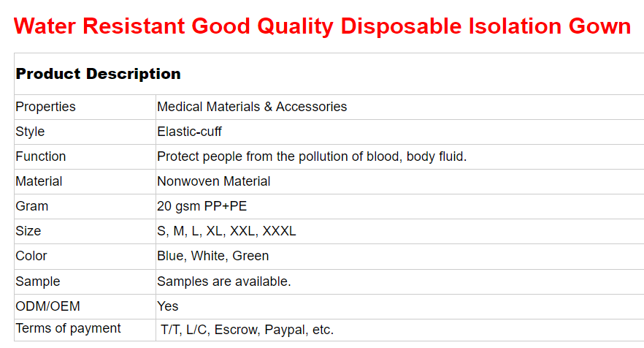Select the Material row label

click(39, 181)
